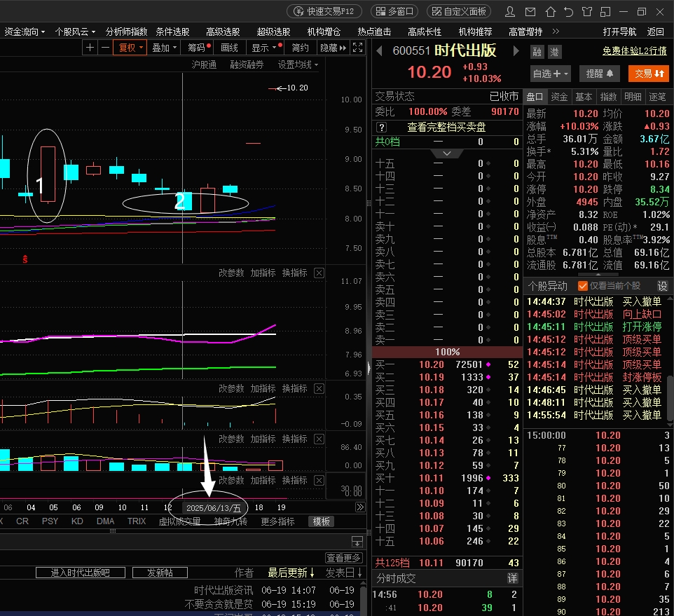Toggle 沪股通 overlay
This screenshot has height=616, width=674.
tap(204, 64)
